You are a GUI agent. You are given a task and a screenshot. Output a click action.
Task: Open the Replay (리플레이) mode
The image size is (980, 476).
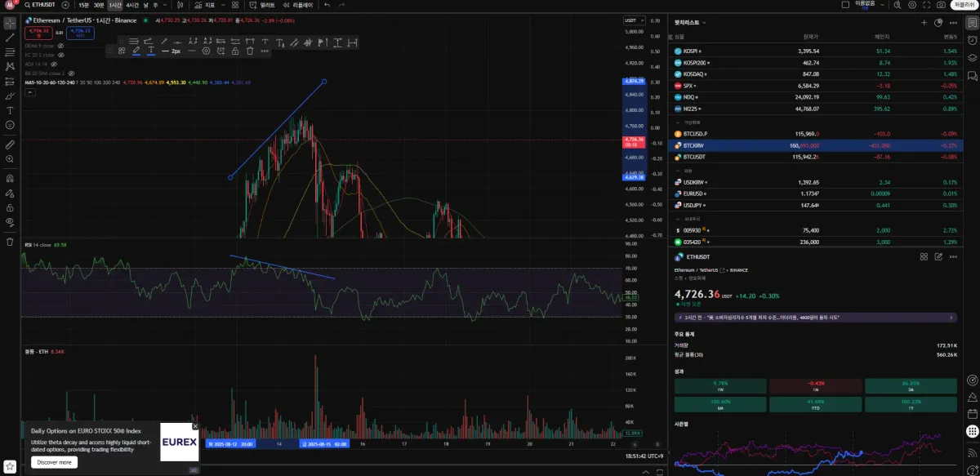click(x=299, y=5)
